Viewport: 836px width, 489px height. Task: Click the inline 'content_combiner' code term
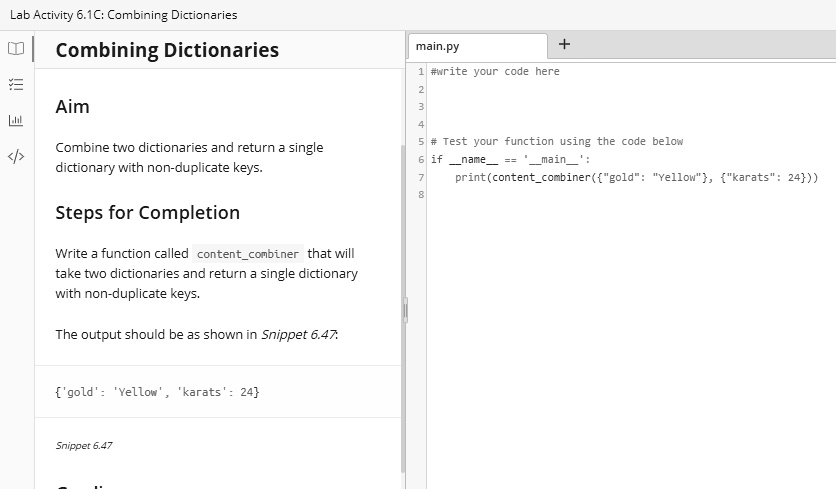click(248, 254)
